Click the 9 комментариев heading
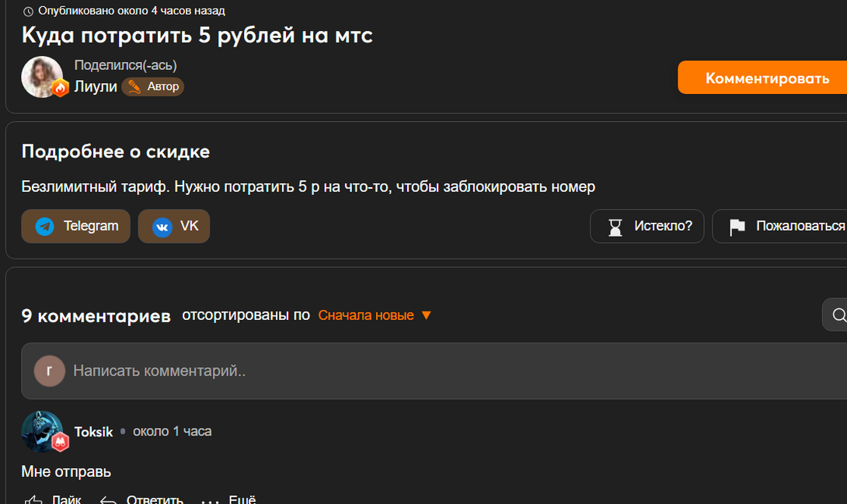This screenshot has width=847, height=504. coord(96,315)
